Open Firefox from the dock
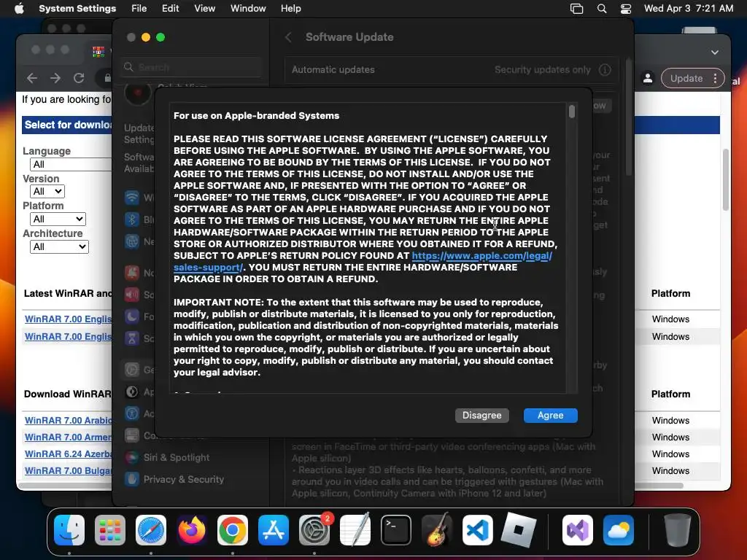Image resolution: width=747 pixels, height=560 pixels. 192,530
